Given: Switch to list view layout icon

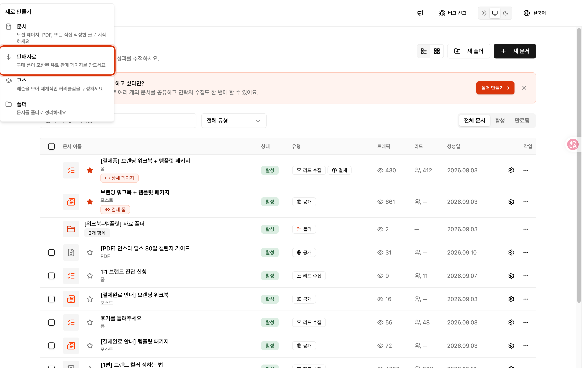Looking at the screenshot, I should pos(424,51).
